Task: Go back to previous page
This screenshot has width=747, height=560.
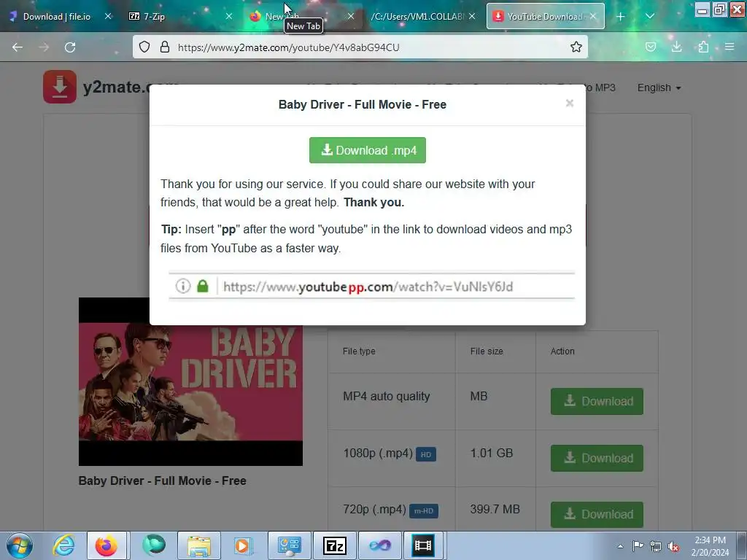Action: coord(18,47)
